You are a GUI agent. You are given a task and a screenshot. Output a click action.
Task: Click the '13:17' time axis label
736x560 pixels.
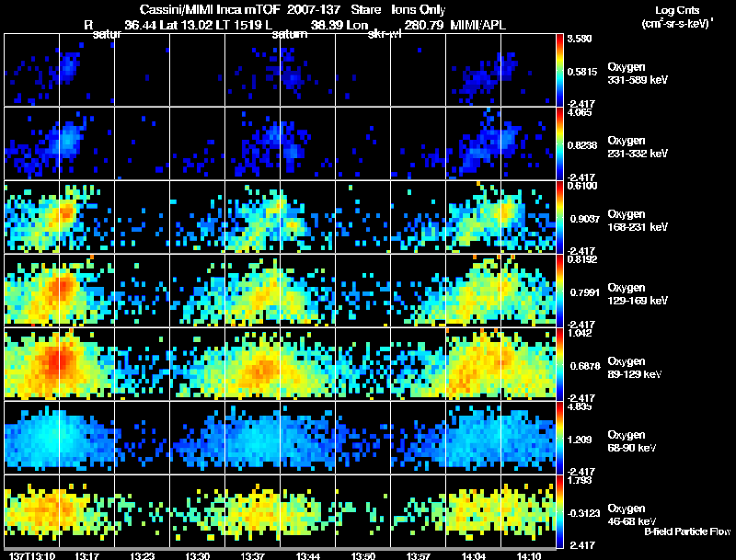(x=86, y=556)
